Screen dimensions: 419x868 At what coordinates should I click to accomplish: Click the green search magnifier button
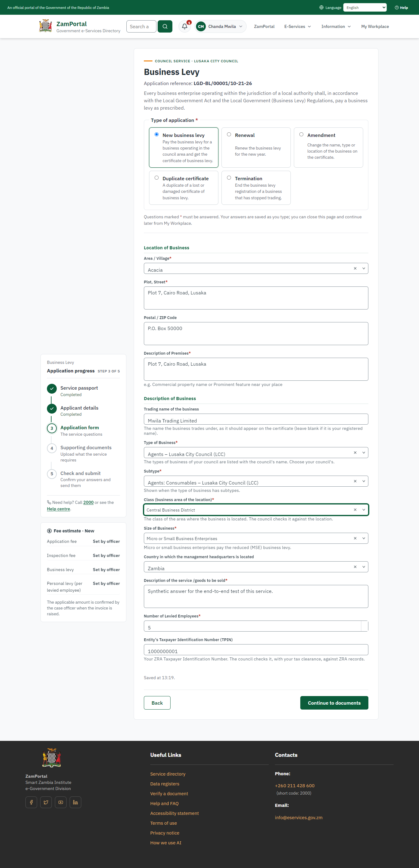click(x=165, y=26)
